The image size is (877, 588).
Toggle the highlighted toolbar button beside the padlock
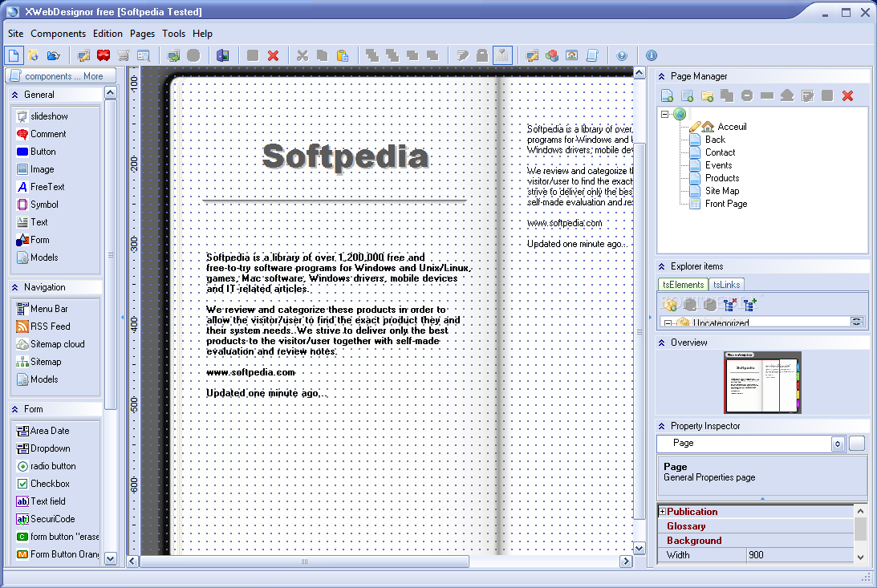502,55
